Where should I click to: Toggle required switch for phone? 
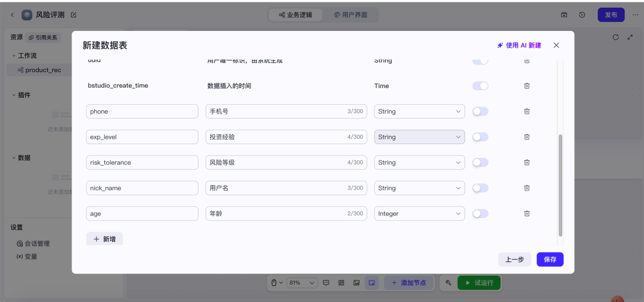tap(480, 111)
